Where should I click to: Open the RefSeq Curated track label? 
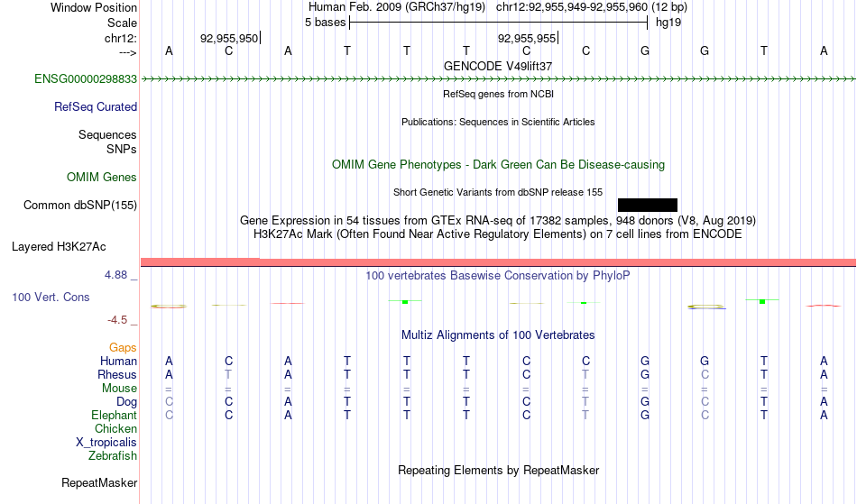click(x=95, y=107)
